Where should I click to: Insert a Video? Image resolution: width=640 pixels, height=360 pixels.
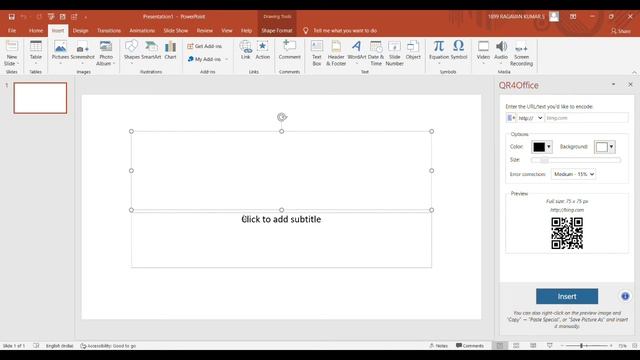tap(483, 52)
